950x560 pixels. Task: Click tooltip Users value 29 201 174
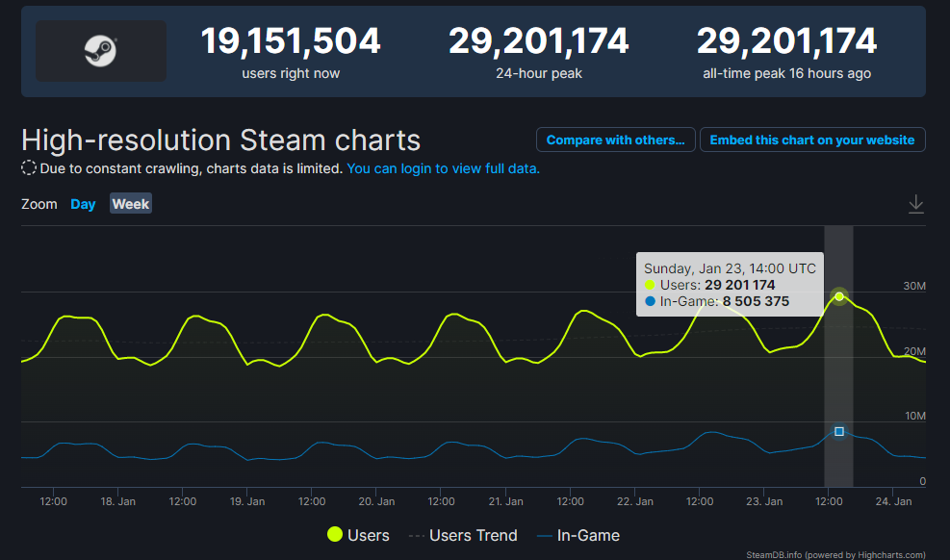coord(740,285)
